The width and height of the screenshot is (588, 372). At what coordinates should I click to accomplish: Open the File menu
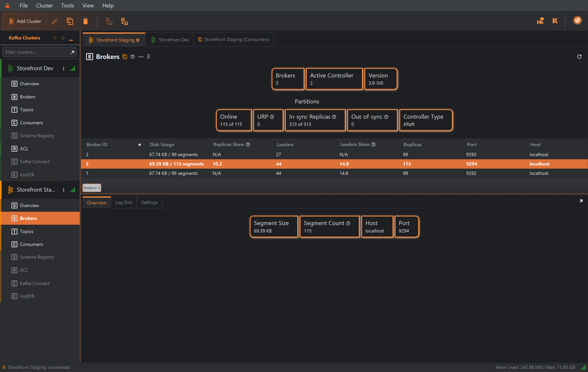[24, 5]
